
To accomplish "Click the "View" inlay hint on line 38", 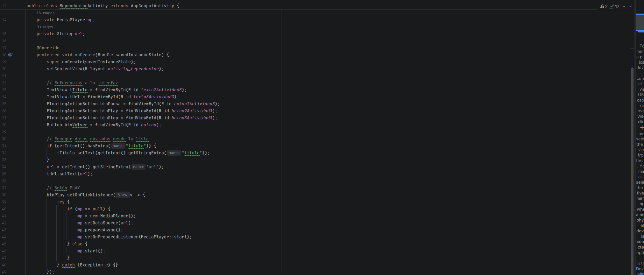I will (x=123, y=195).
